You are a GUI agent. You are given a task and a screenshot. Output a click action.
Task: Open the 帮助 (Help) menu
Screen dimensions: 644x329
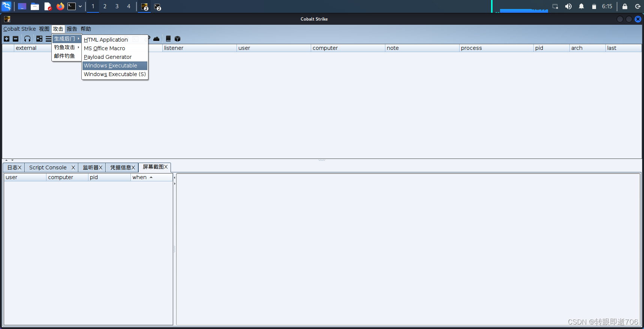[86, 29]
